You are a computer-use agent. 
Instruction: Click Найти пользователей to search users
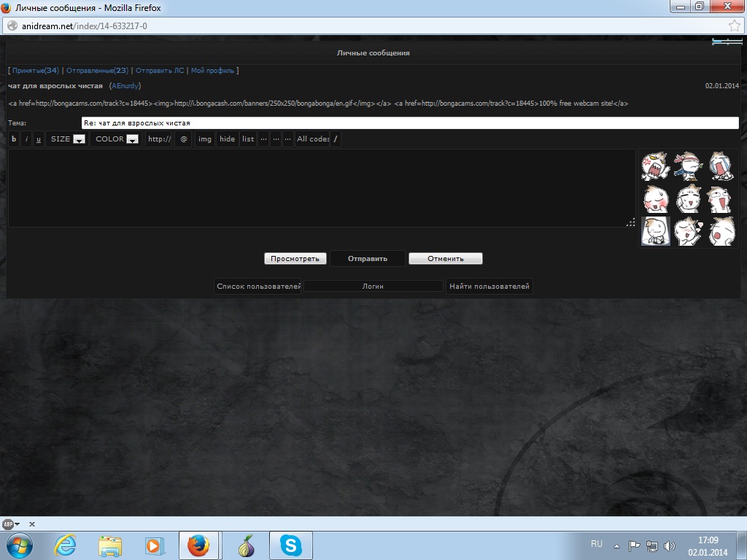tap(489, 286)
